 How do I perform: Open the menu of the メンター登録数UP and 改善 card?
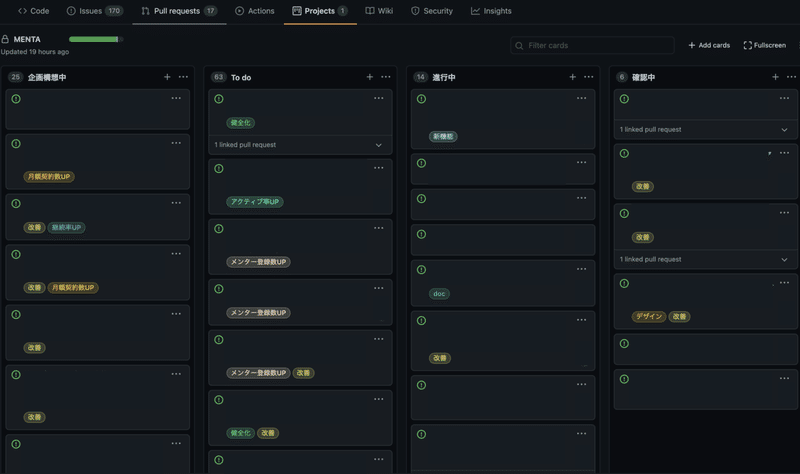point(379,339)
